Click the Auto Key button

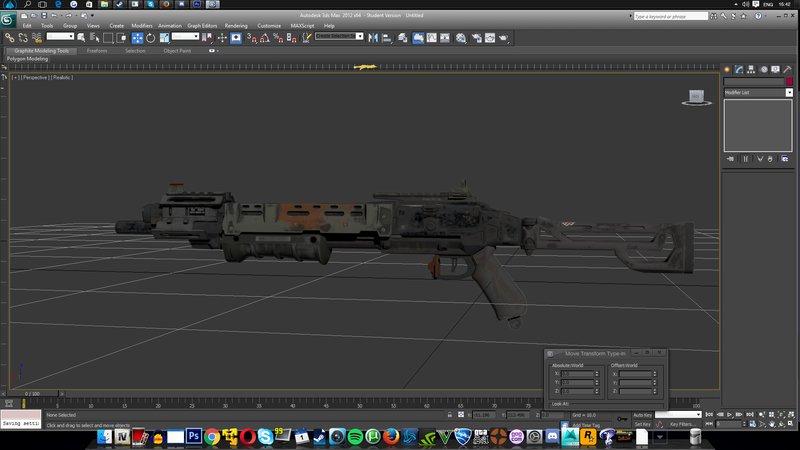click(x=642, y=415)
